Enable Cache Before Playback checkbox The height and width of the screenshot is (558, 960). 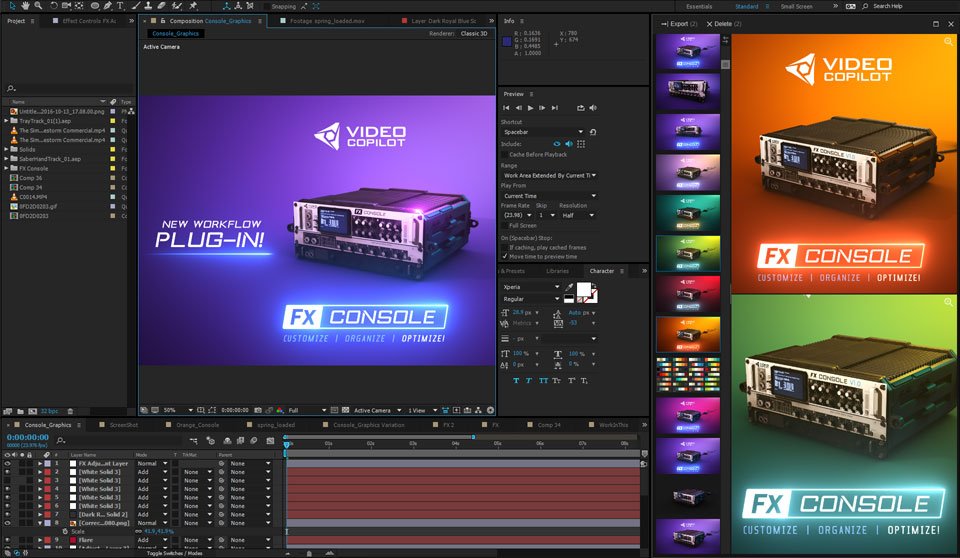(504, 154)
